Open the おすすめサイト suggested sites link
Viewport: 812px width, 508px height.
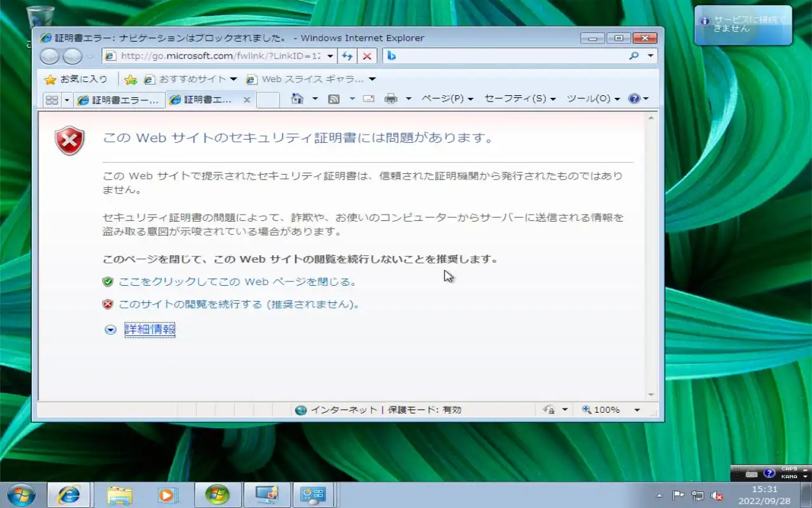185,79
